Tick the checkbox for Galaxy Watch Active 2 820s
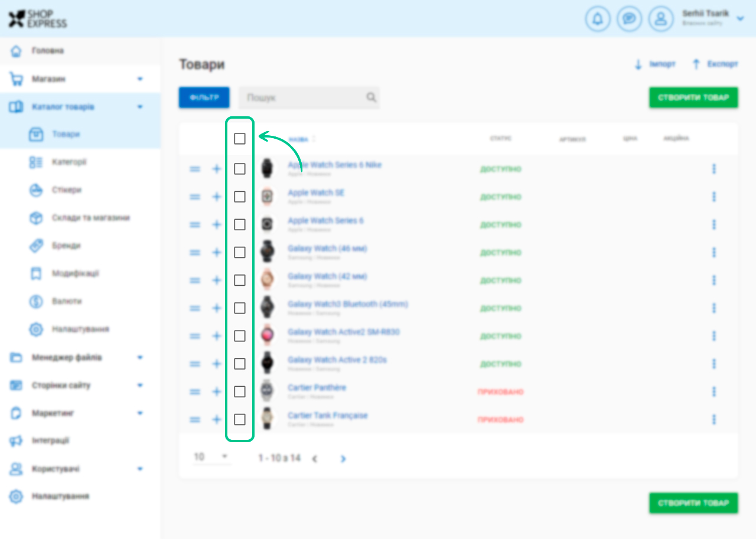Screen dimensions: 756x539 pos(240,364)
